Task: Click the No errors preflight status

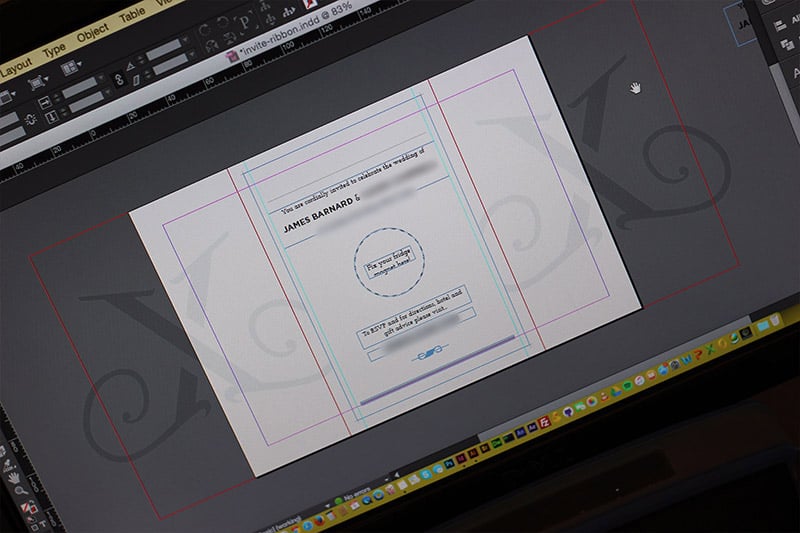Action: [x=356, y=496]
